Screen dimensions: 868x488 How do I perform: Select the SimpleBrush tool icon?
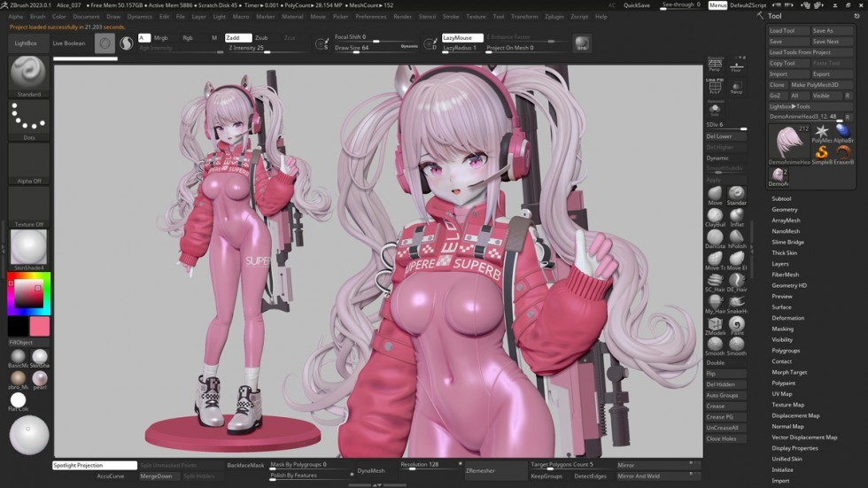pyautogui.click(x=822, y=153)
